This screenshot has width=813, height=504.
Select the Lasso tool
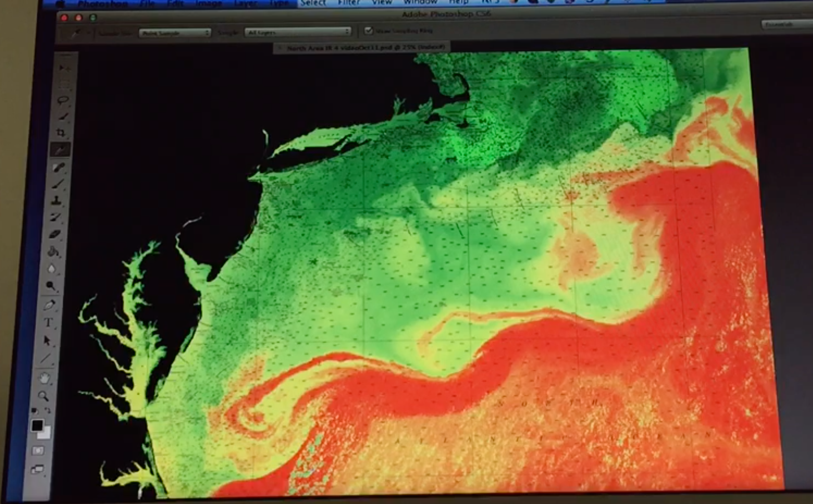(63, 100)
